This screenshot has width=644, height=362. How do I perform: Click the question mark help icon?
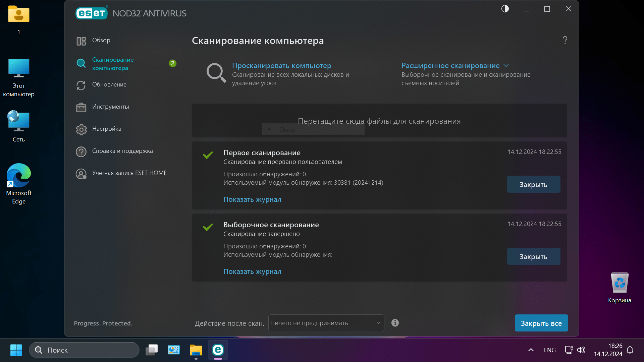click(565, 40)
